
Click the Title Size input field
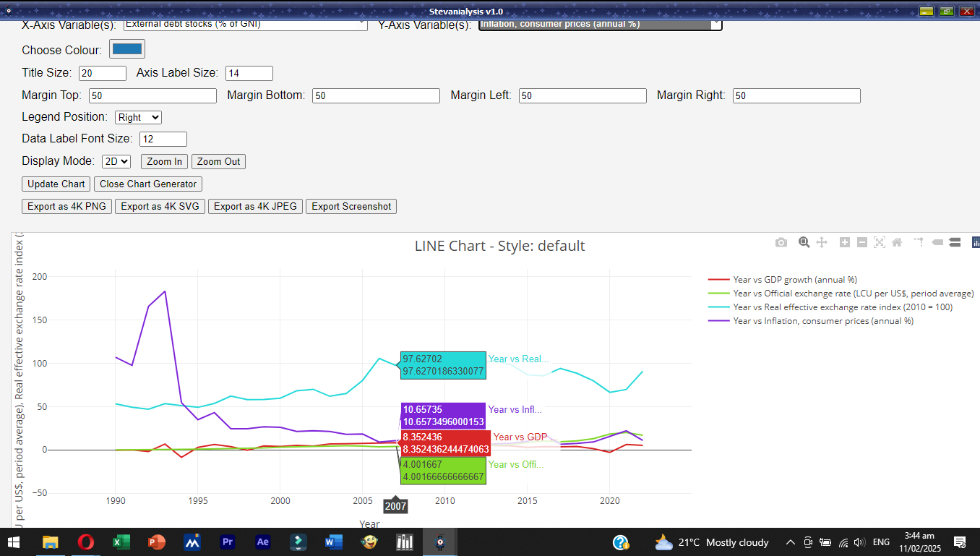click(103, 73)
